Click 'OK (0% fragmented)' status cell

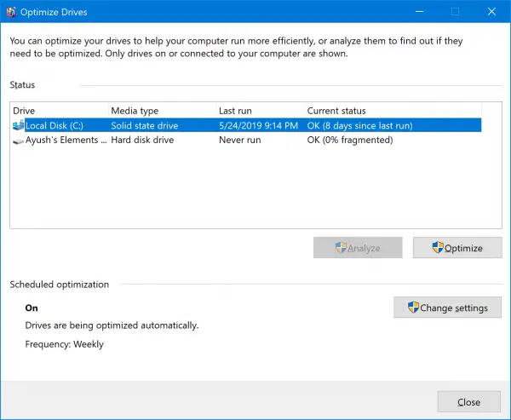click(350, 141)
